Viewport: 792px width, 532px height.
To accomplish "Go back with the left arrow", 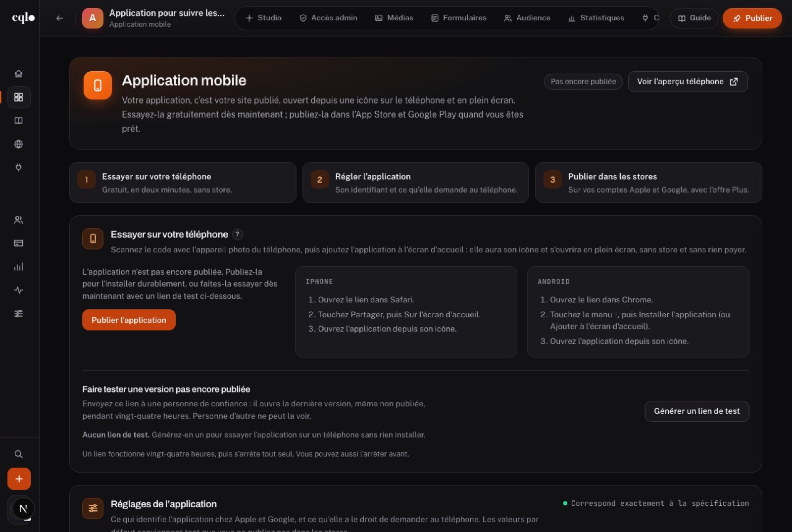I will coord(60,18).
